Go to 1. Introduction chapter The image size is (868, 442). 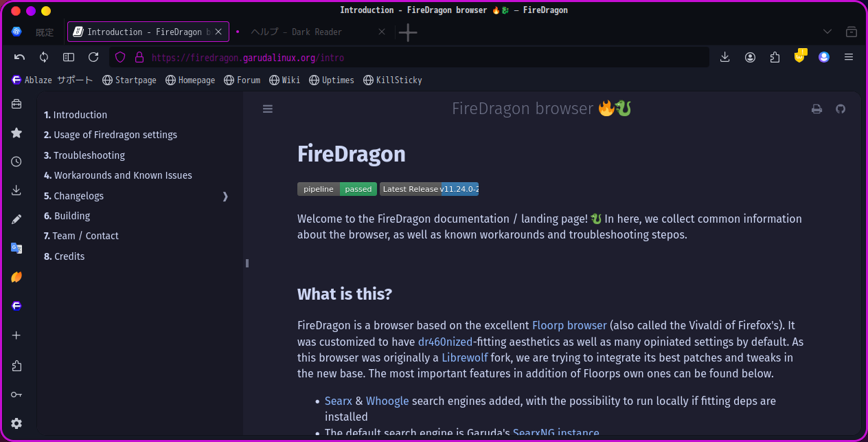point(76,115)
